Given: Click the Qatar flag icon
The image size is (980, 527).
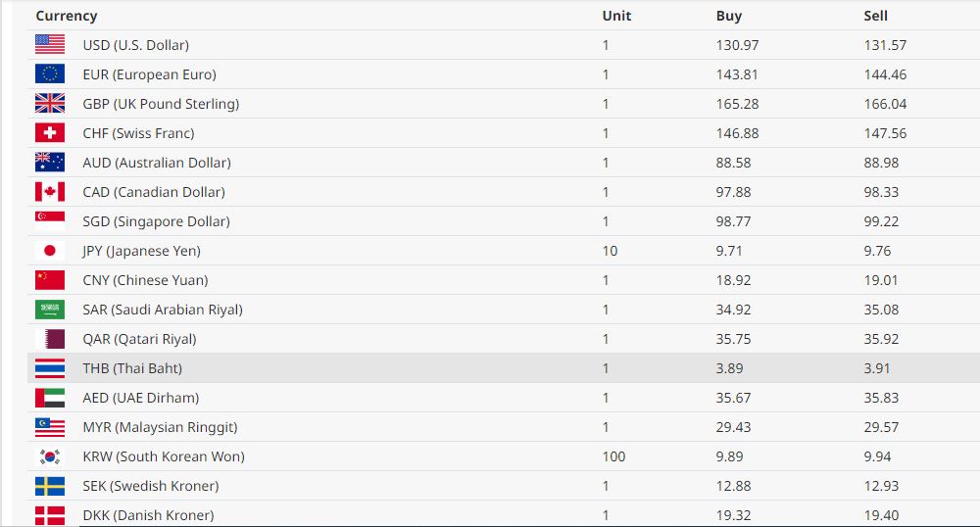Looking at the screenshot, I should [x=50, y=338].
